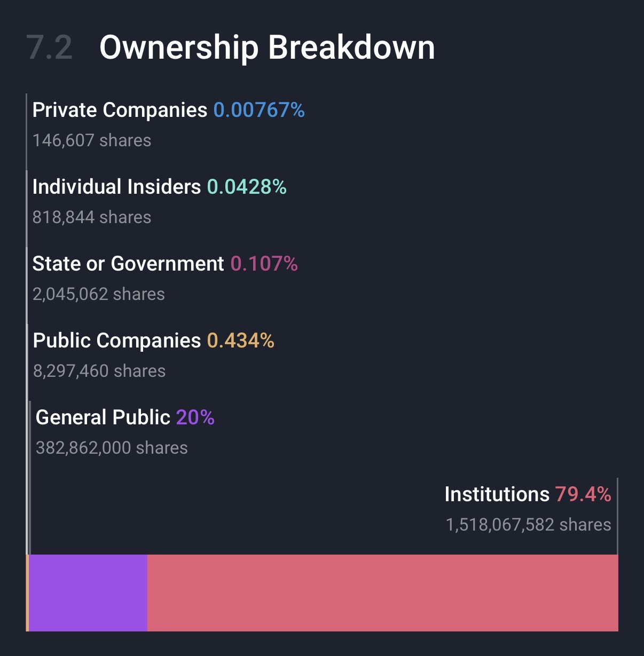The height and width of the screenshot is (656, 644).
Task: Select the General Public label
Action: [x=103, y=417]
